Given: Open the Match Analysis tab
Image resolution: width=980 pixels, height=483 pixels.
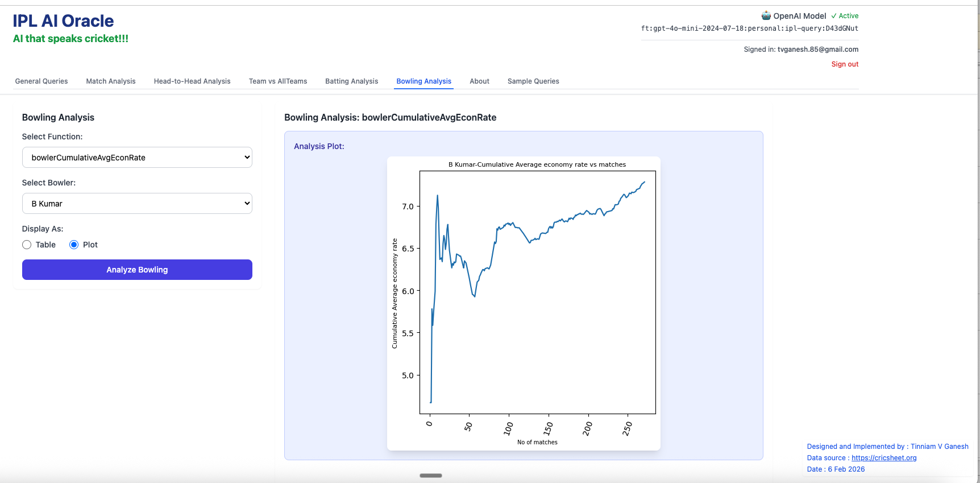Looking at the screenshot, I should click(111, 81).
